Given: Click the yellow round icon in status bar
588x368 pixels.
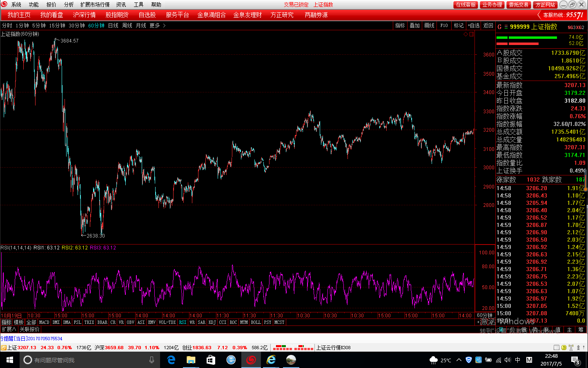Looking at the screenshot, I should (x=564, y=348).
